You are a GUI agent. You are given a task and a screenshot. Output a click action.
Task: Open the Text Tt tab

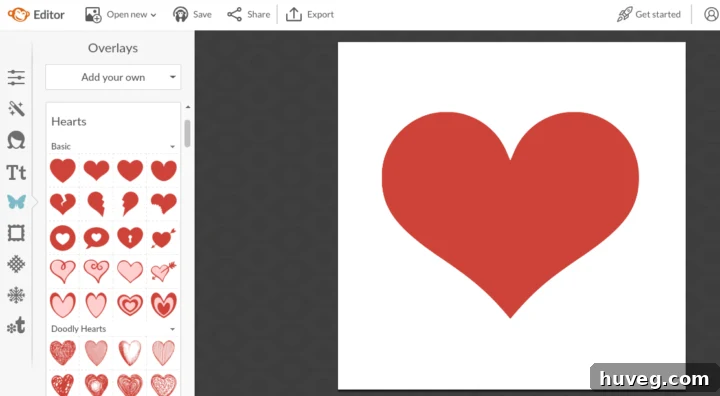pos(16,172)
